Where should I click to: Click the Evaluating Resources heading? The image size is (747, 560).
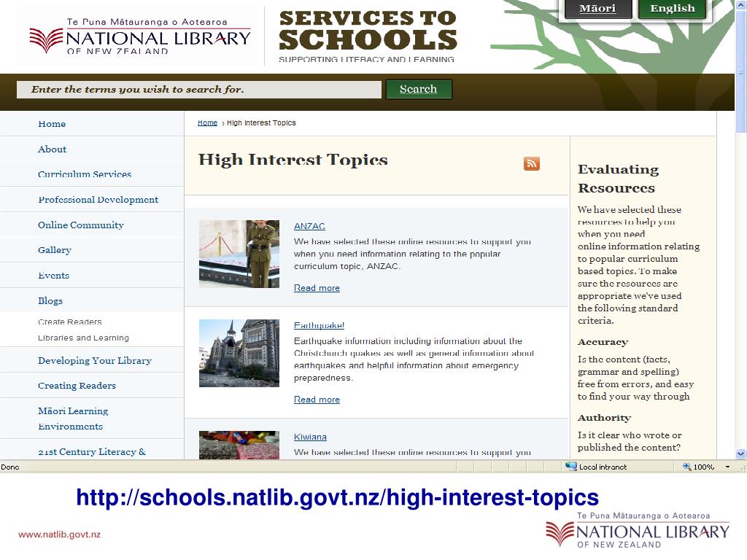(x=619, y=179)
